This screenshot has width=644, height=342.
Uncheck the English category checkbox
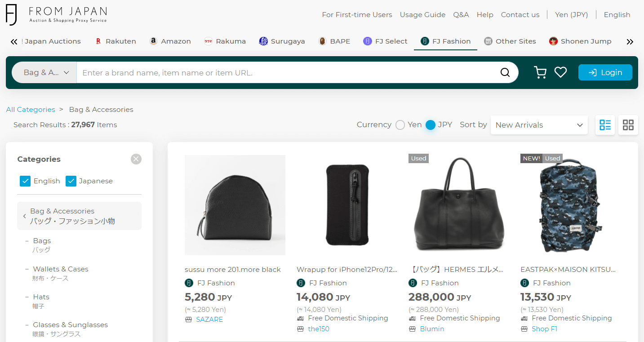(x=25, y=181)
